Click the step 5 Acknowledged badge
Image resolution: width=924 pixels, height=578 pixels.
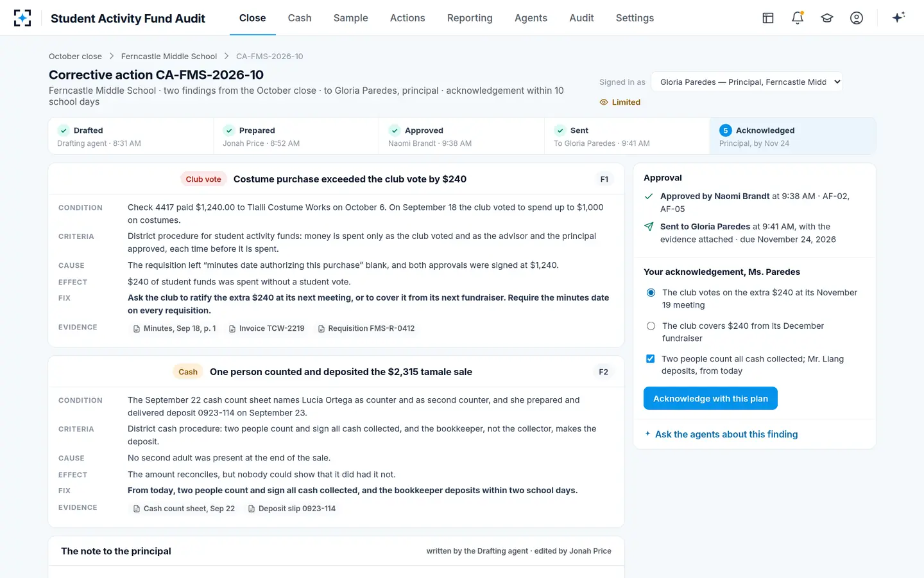(725, 130)
